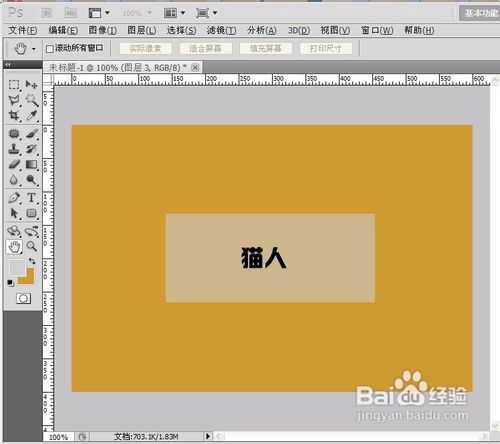Viewport: 500px width, 444px height.
Task: Select the Brush tool
Action: (x=32, y=134)
